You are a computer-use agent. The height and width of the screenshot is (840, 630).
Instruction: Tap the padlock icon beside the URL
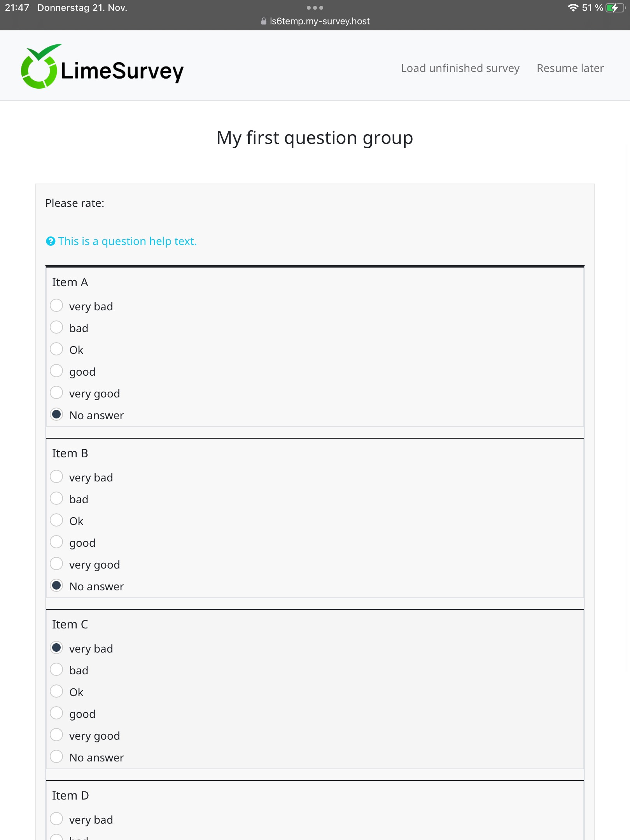(264, 21)
